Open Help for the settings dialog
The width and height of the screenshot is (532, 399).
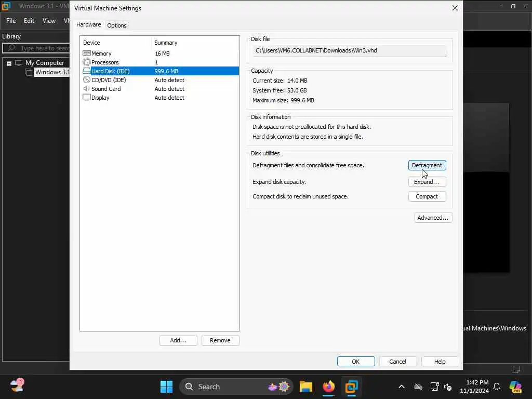440,362
